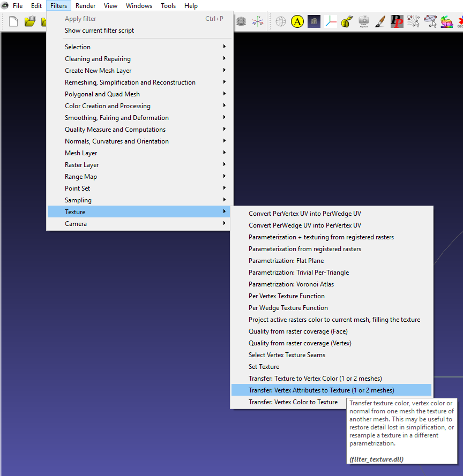This screenshot has height=476, width=463.
Task: Open the Tools menu
Action: 168,6
